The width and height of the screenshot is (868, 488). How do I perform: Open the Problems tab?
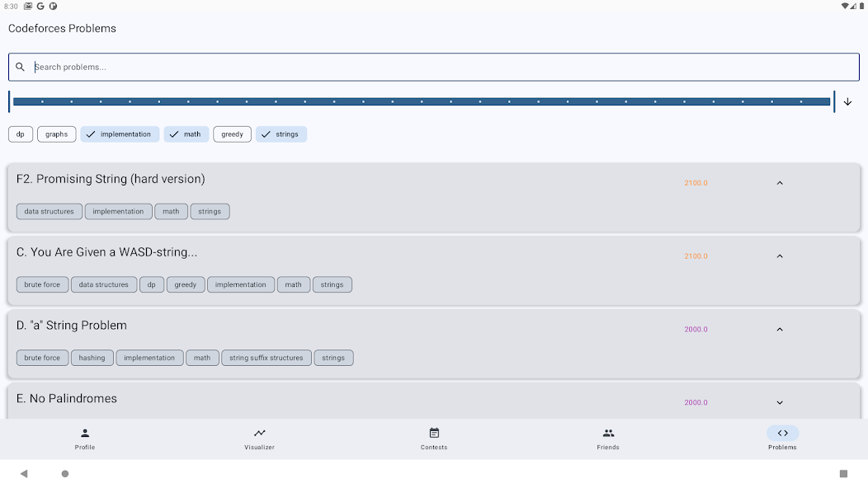(782, 439)
